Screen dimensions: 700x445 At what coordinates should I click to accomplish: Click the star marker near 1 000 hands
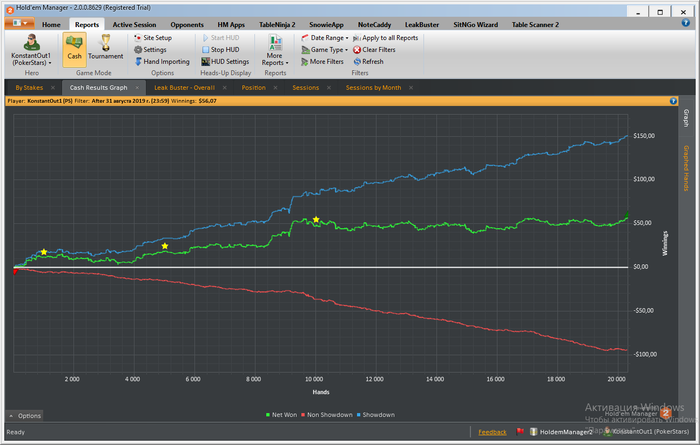click(x=44, y=252)
